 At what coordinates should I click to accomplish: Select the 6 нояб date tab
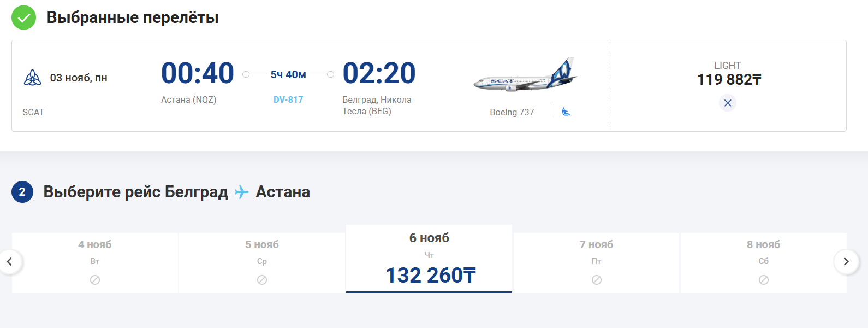[x=429, y=259]
